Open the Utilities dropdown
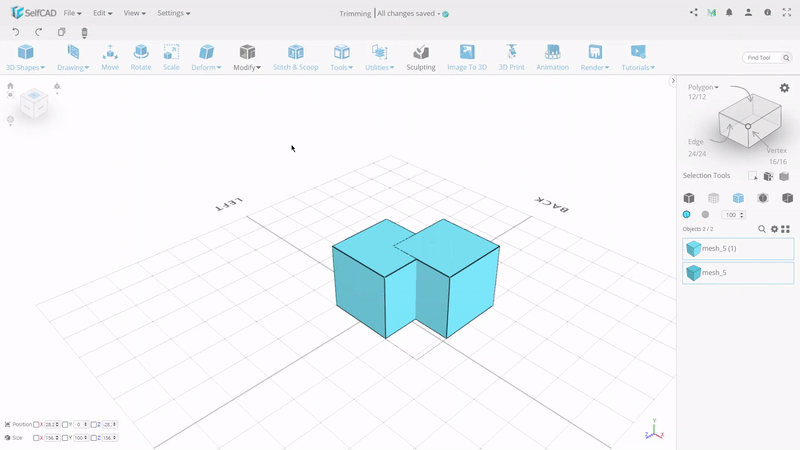 tap(379, 57)
